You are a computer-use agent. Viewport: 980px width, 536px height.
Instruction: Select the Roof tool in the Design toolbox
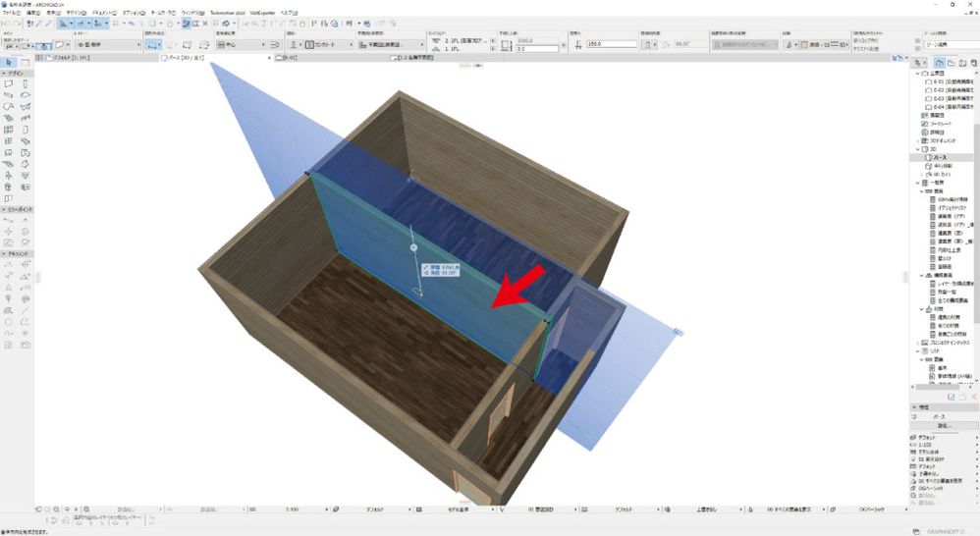pos(9,107)
